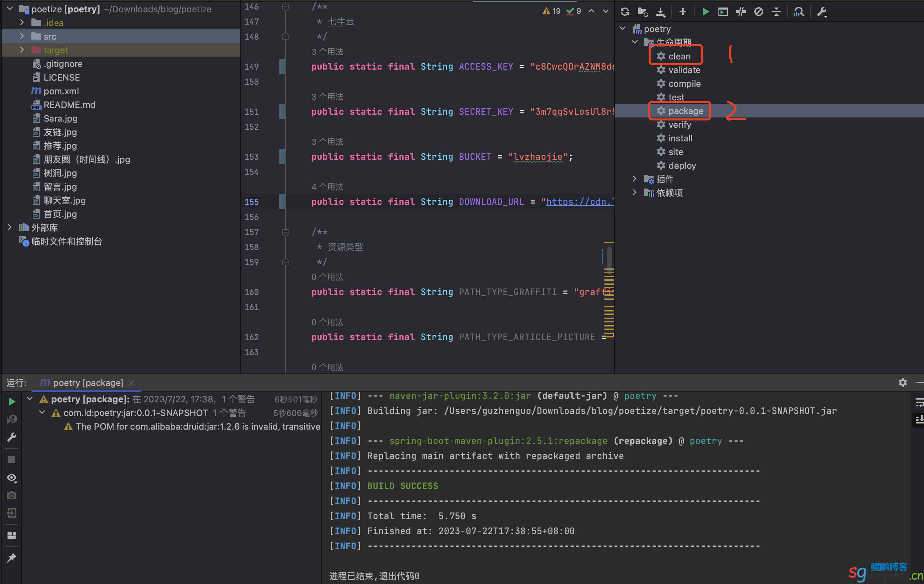The image size is (924, 584).
Task: Go to next highlighted error arrow
Action: [605, 11]
